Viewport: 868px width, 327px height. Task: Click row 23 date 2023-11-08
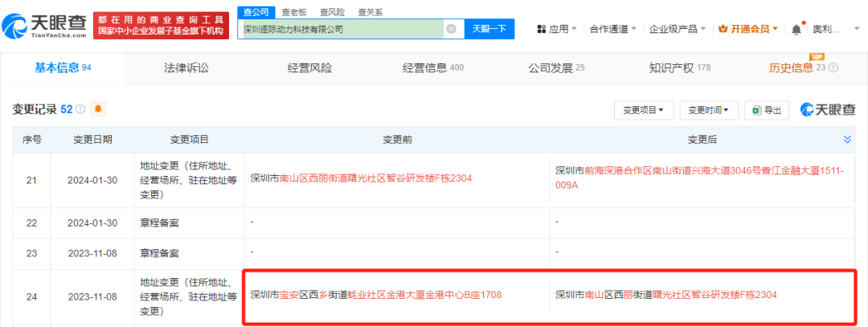[x=92, y=254]
